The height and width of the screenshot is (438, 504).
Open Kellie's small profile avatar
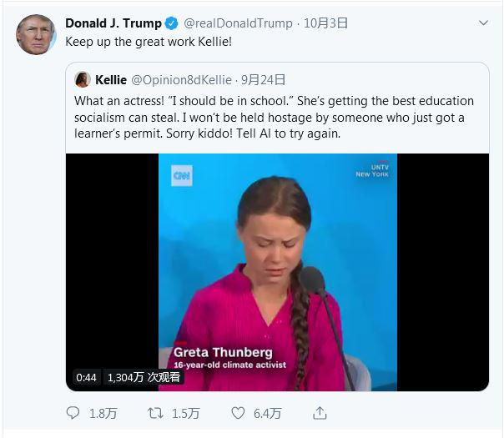click(83, 80)
